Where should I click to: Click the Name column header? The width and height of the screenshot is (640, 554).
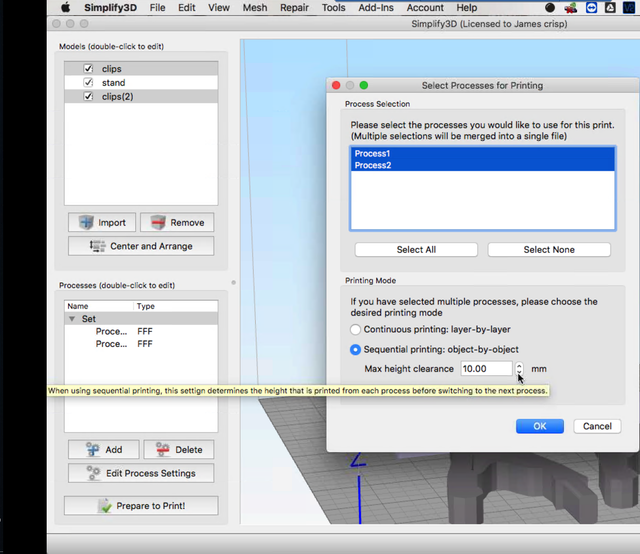point(98,306)
